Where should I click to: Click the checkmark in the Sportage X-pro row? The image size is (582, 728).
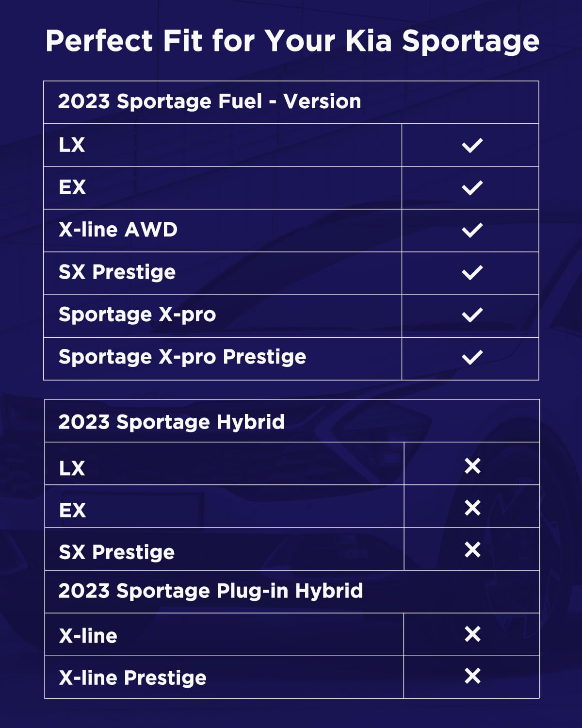(x=472, y=315)
